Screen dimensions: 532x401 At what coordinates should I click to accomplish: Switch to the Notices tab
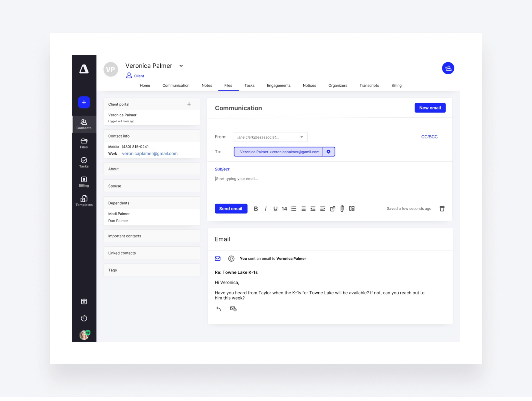(x=309, y=86)
